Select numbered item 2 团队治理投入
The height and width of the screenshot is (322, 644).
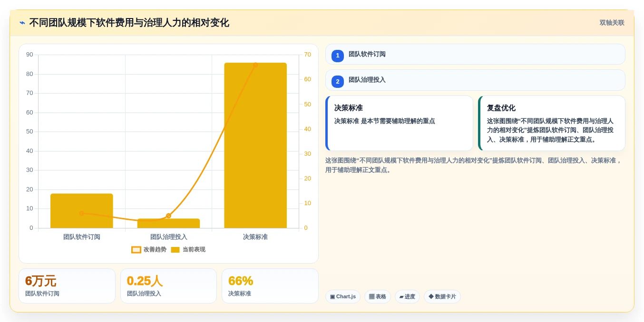click(x=475, y=80)
